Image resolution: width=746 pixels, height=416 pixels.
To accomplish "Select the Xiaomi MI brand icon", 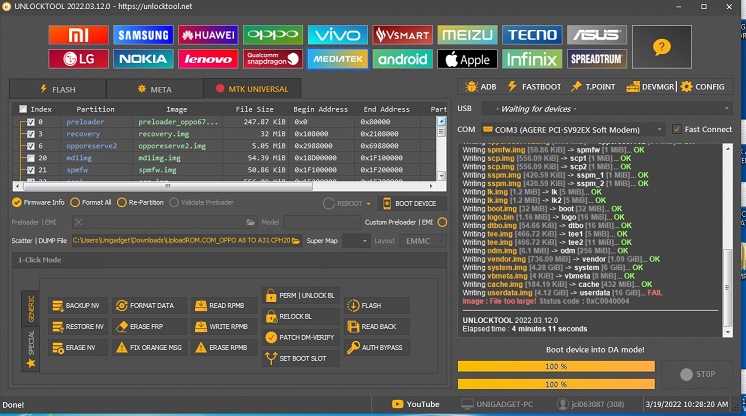I will 79,35.
